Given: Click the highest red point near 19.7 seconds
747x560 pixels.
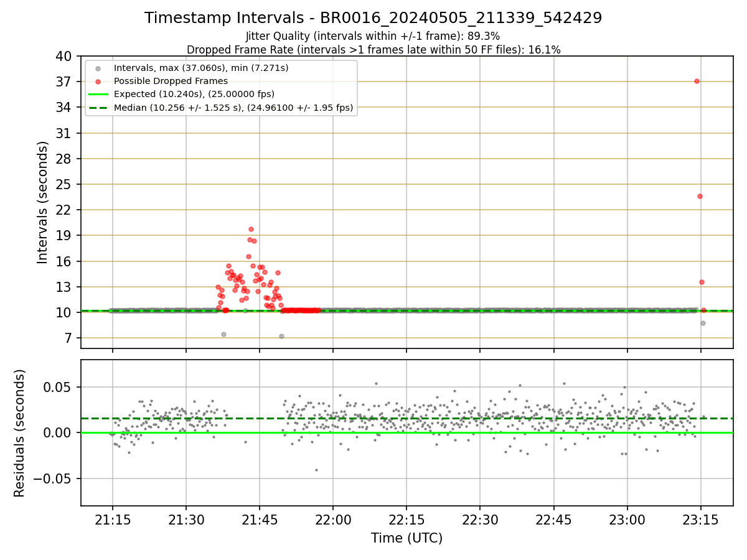Looking at the screenshot, I should 251,229.
